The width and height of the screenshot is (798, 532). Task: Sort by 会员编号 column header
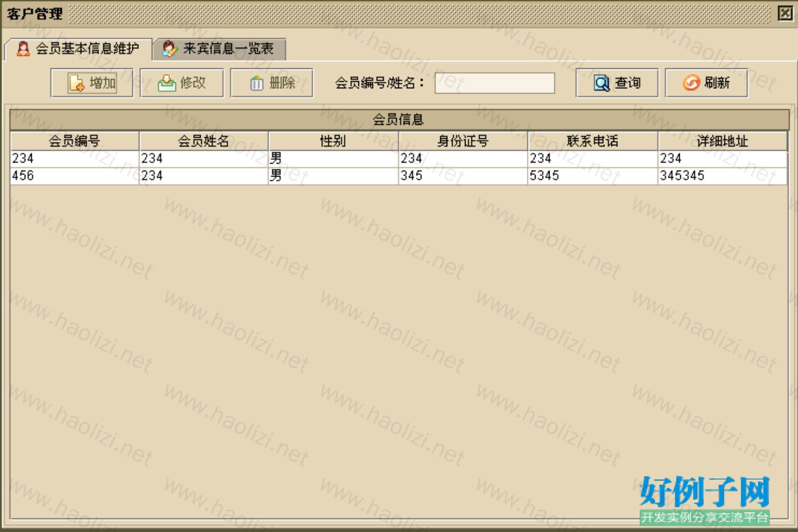pos(74,141)
